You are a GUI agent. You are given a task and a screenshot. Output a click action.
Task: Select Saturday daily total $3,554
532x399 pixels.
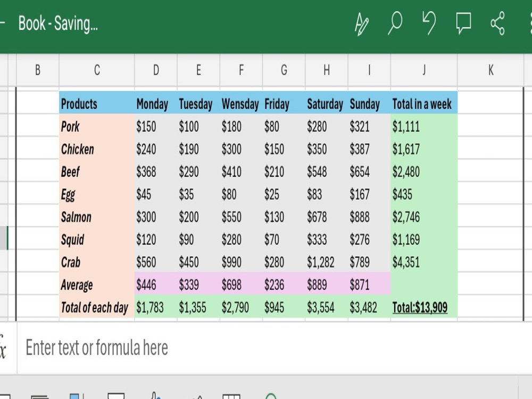point(327,307)
